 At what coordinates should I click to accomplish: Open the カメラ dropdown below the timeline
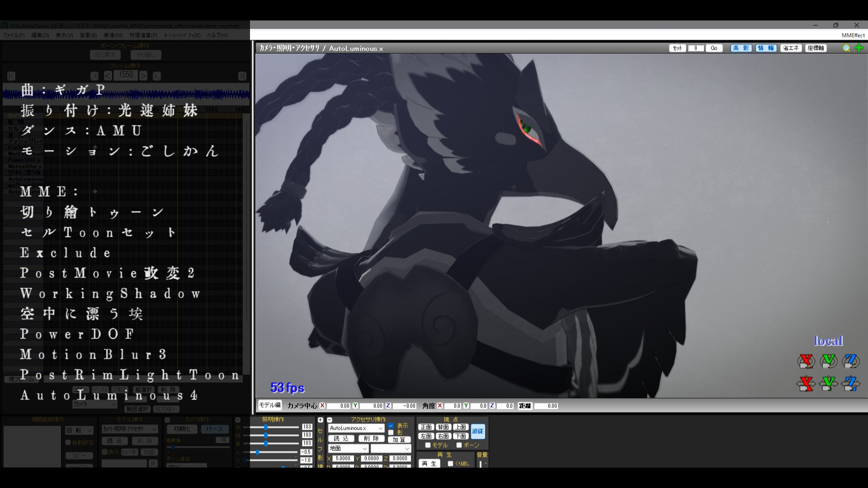94,404
